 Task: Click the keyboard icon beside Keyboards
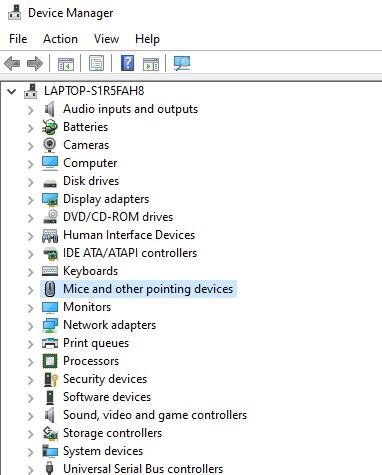tap(50, 271)
